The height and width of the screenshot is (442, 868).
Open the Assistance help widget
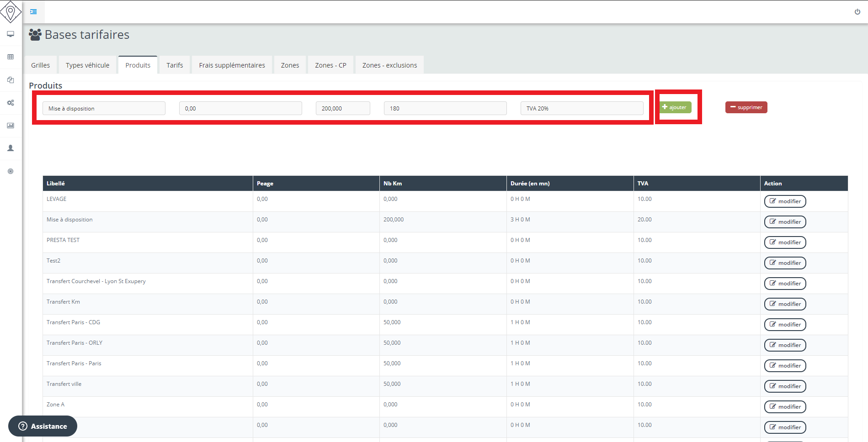[x=43, y=426]
